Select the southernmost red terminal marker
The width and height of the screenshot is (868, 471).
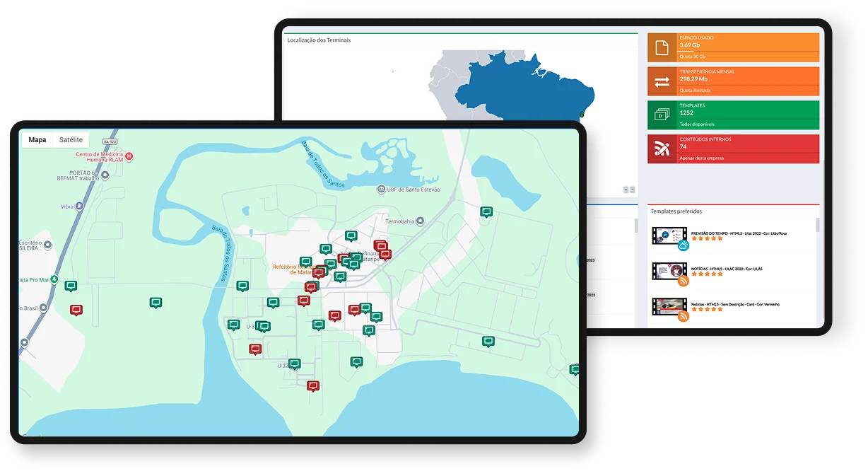pos(313,386)
